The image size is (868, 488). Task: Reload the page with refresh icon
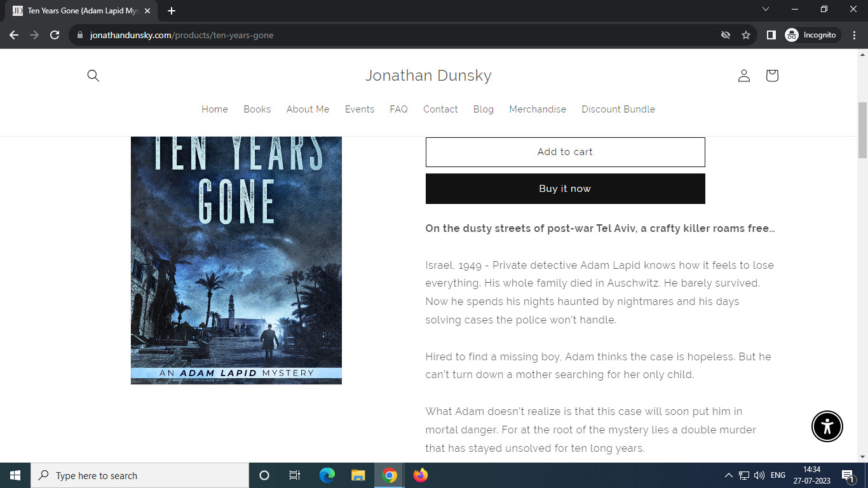coord(55,35)
